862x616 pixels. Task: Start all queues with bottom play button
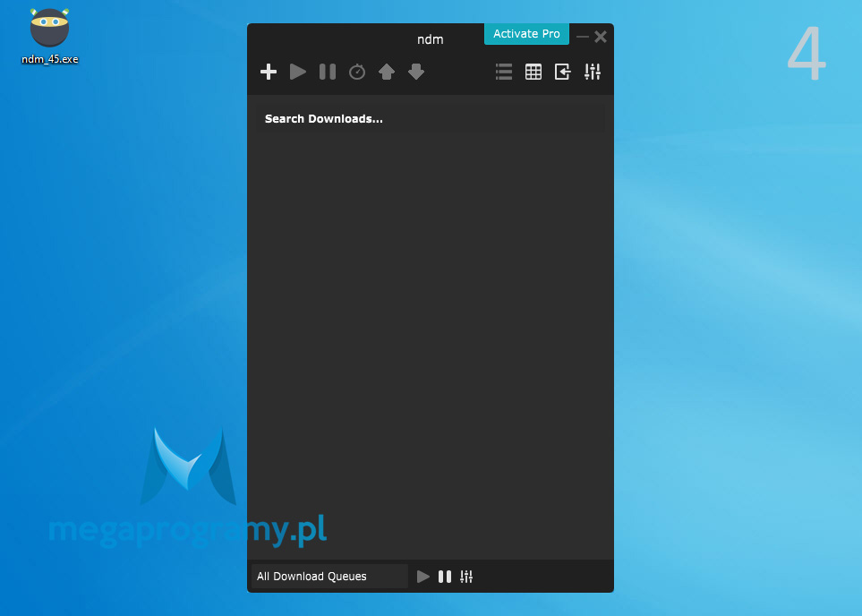click(422, 577)
